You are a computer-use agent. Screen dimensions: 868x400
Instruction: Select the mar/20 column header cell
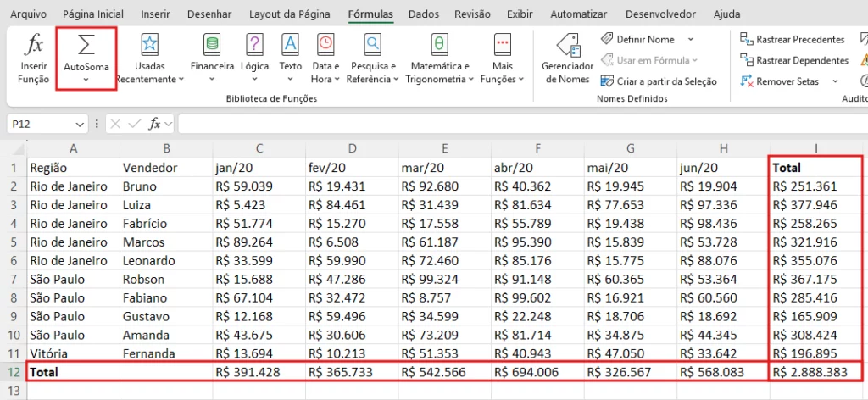click(x=444, y=168)
